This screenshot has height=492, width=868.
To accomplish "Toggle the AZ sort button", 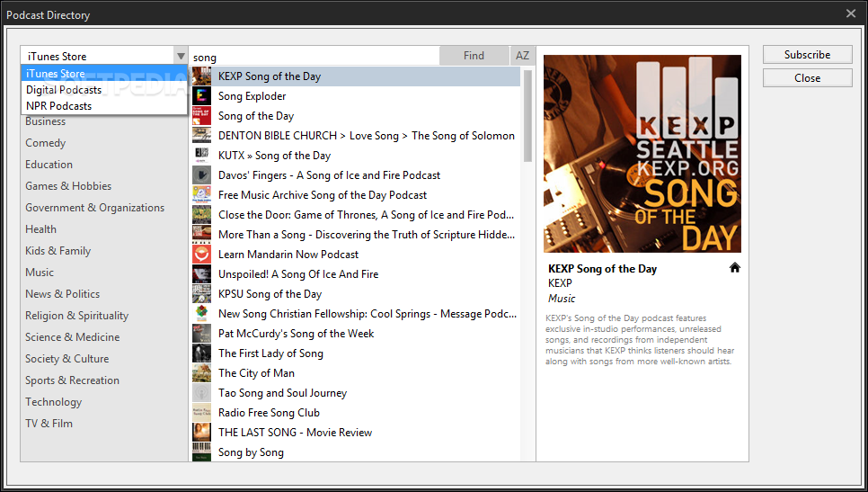I will pos(522,56).
